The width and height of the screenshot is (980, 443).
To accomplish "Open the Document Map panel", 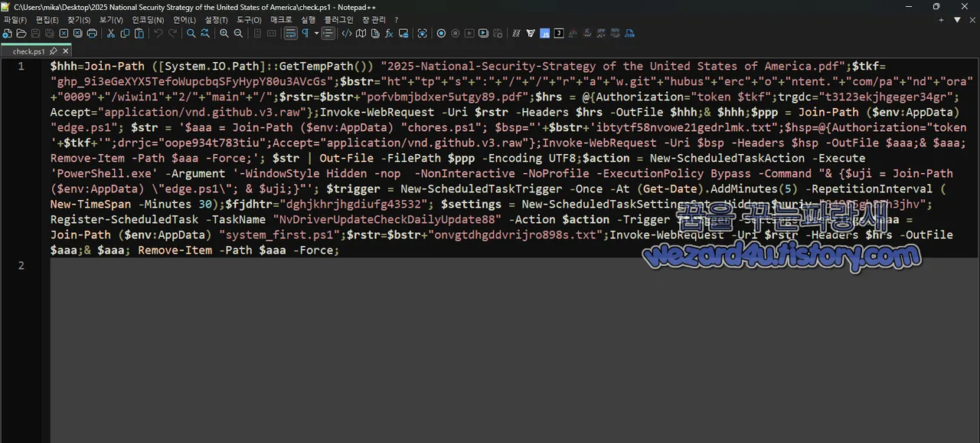I will (x=361, y=34).
